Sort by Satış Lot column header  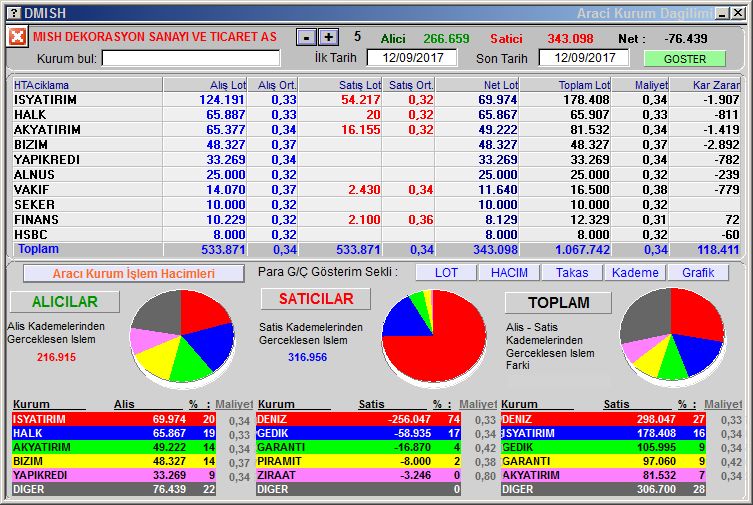(x=340, y=85)
